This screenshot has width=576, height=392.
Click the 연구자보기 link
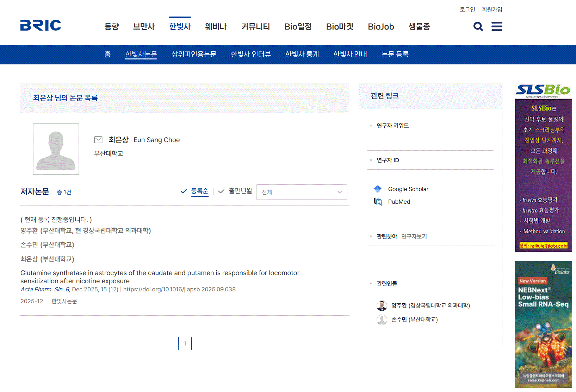[x=414, y=236]
